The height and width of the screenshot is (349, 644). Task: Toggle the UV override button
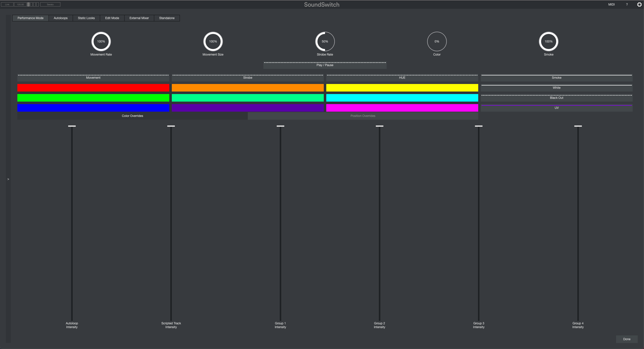click(x=557, y=108)
